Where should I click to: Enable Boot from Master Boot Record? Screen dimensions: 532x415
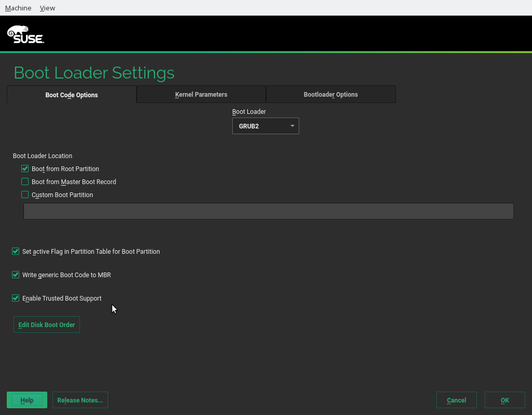click(x=25, y=181)
